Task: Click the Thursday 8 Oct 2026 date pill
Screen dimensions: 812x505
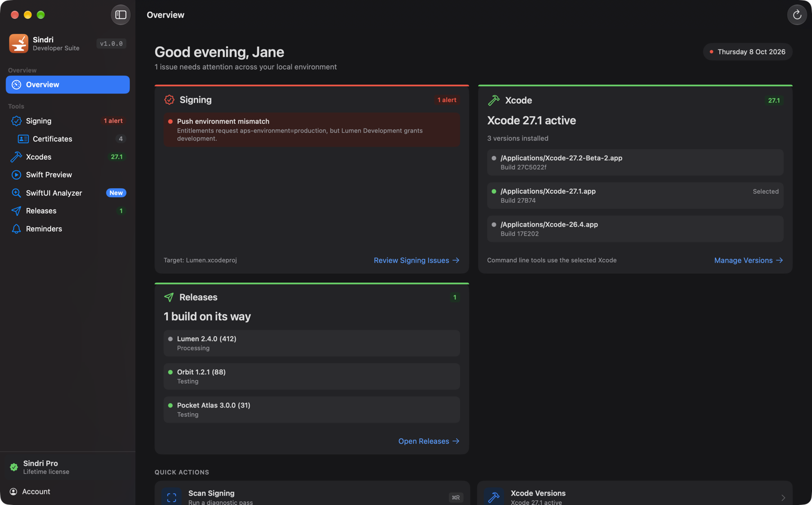Action: pos(748,52)
